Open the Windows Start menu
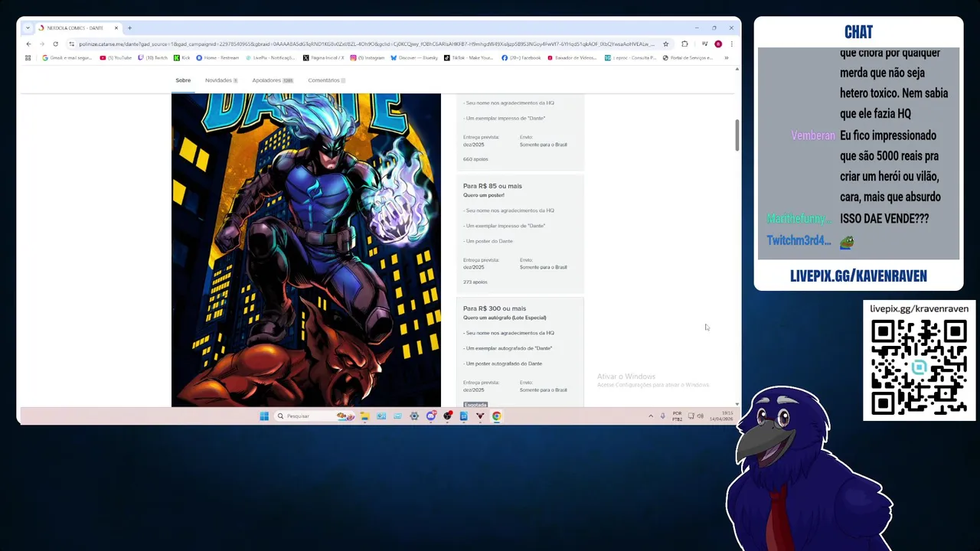 pos(264,416)
